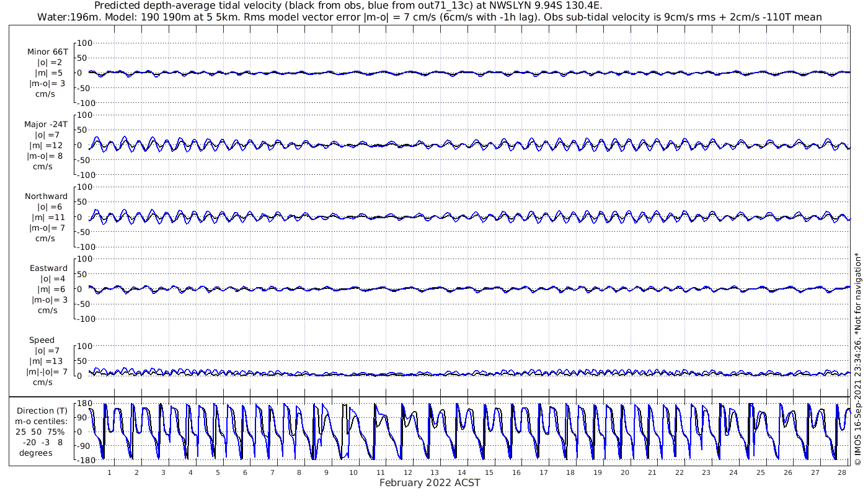Click day "20" on the date axis

[625, 472]
